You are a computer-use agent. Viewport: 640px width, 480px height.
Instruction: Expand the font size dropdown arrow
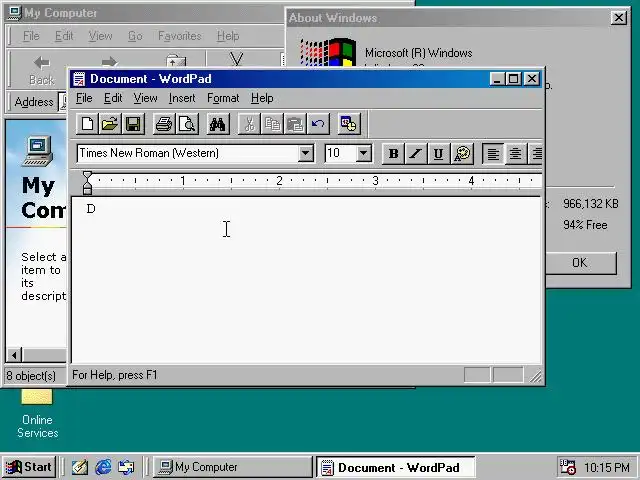363,153
